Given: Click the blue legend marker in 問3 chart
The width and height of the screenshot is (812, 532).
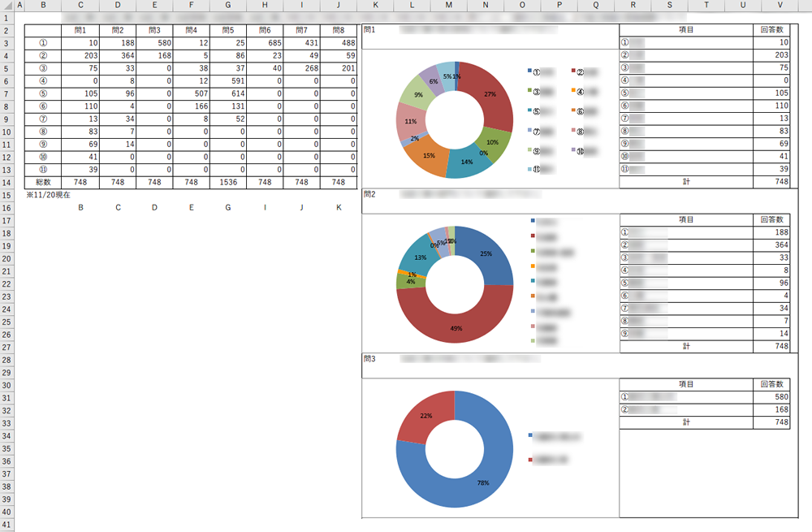Looking at the screenshot, I should pos(531,436).
